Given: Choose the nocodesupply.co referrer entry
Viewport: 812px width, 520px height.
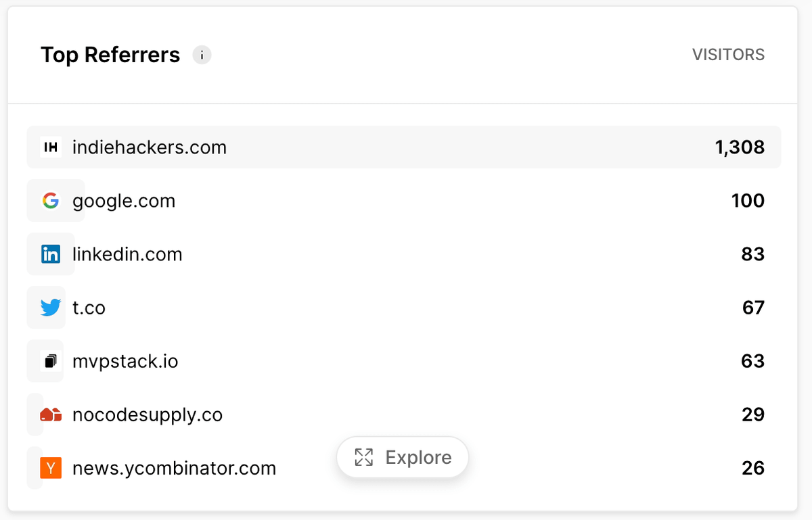Looking at the screenshot, I should 148,415.
